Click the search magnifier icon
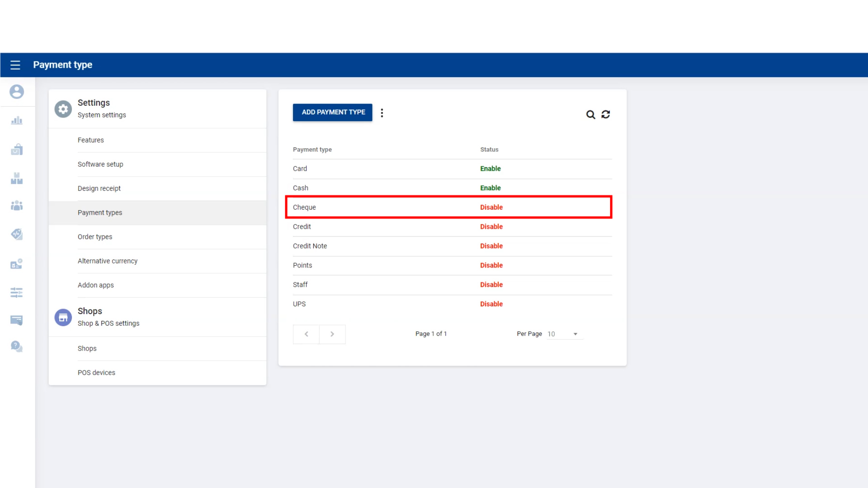Screen dimensions: 868x488 (x=590, y=115)
